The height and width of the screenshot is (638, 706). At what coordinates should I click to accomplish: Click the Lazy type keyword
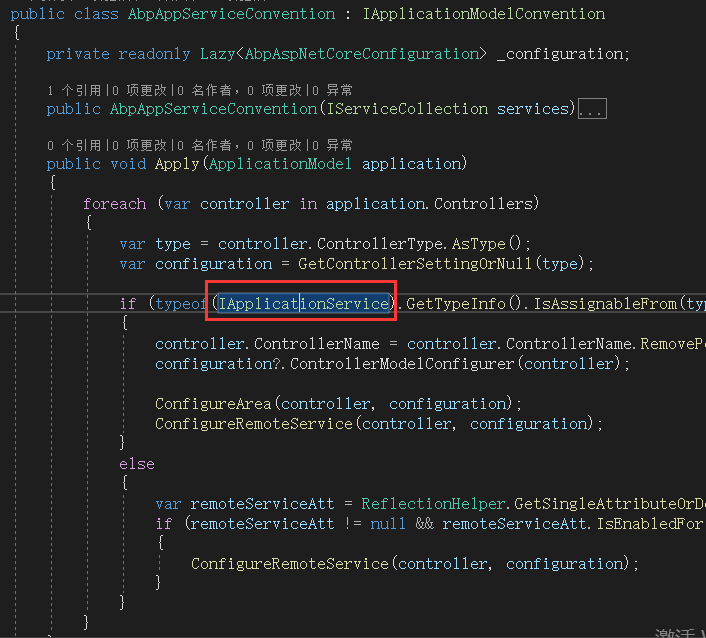218,54
